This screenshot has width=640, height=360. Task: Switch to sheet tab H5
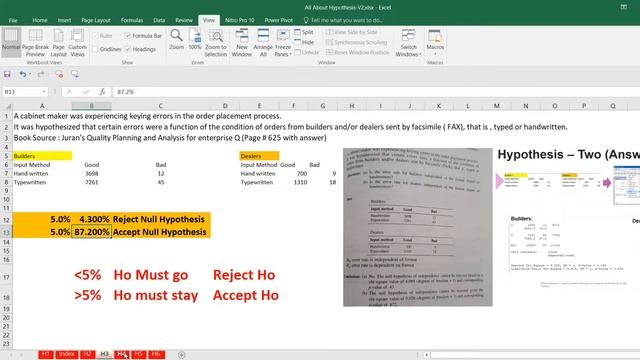click(139, 354)
